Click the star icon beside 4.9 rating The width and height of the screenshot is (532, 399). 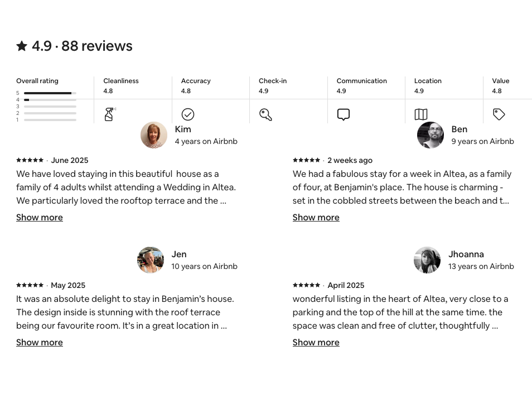(x=22, y=46)
